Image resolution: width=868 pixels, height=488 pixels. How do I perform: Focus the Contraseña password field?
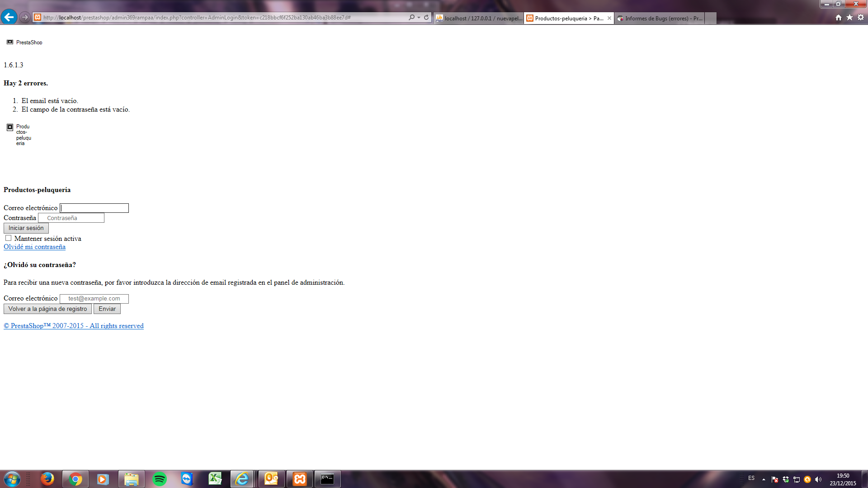[71, 218]
